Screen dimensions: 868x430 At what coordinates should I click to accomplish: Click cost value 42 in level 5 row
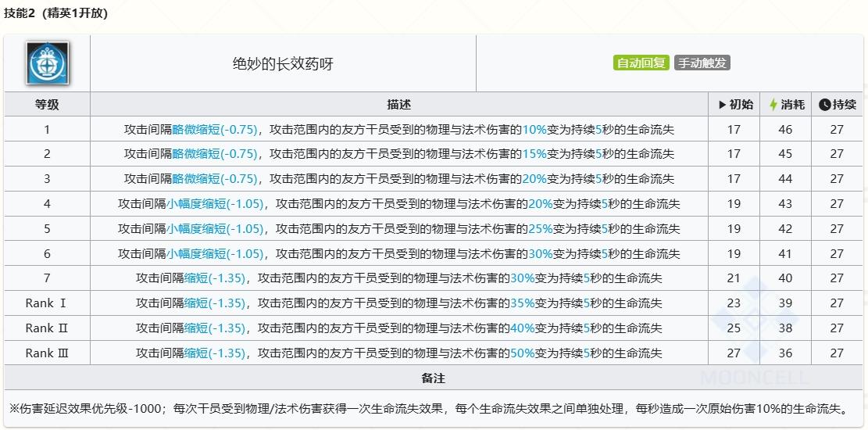[x=785, y=229]
